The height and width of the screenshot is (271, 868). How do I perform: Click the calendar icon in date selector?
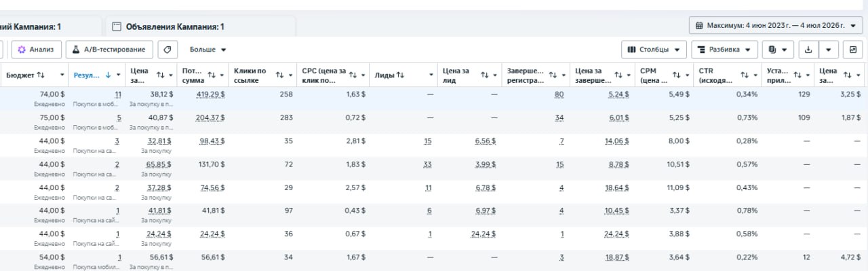699,26
